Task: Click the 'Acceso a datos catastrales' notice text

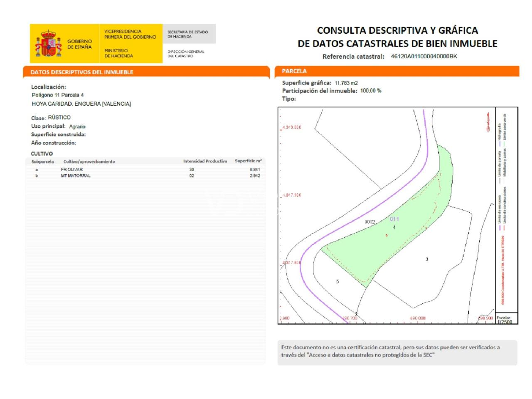Action: [391, 351]
